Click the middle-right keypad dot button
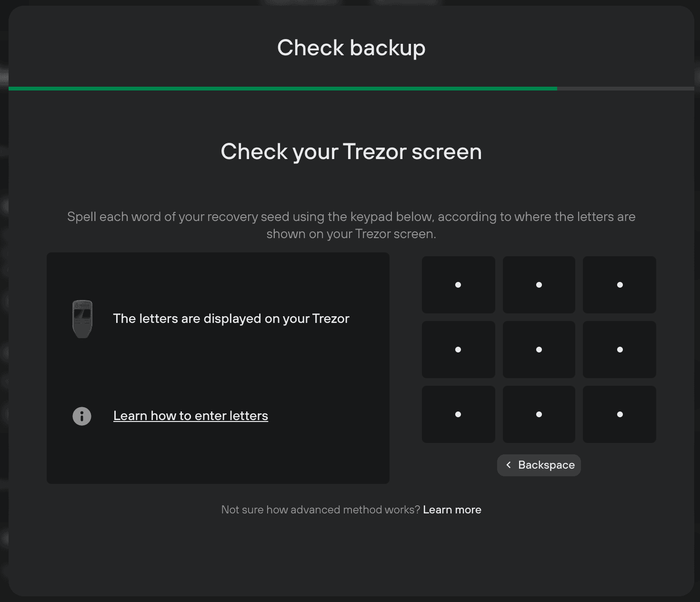The image size is (700, 602). (x=620, y=350)
